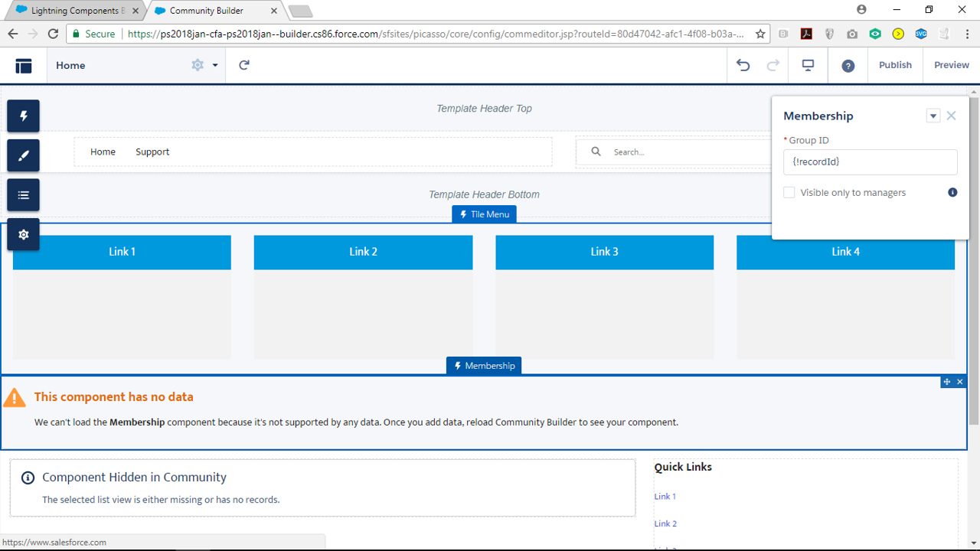This screenshot has height=551, width=980.
Task: Click the camera screenshot extension icon
Action: tap(852, 34)
